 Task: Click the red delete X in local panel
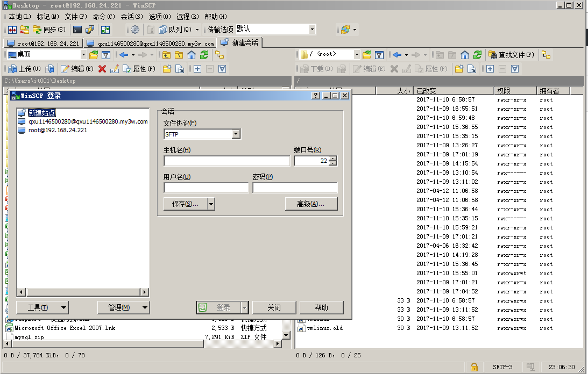tap(102, 69)
